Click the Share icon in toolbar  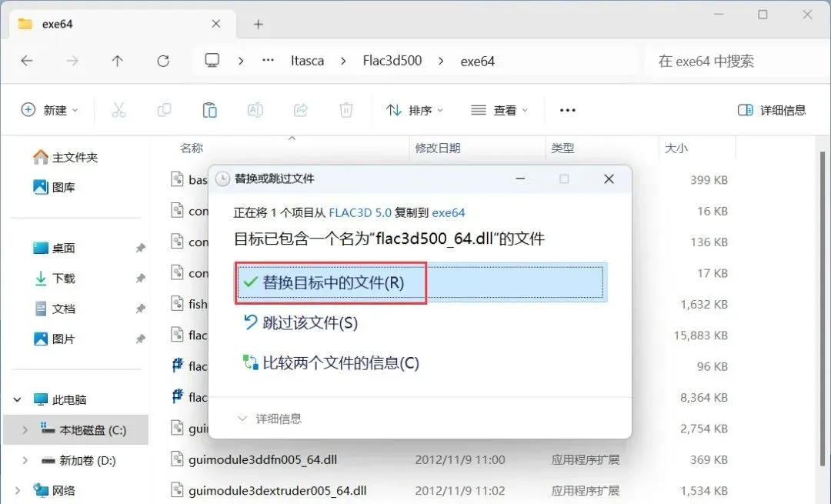pyautogui.click(x=301, y=110)
